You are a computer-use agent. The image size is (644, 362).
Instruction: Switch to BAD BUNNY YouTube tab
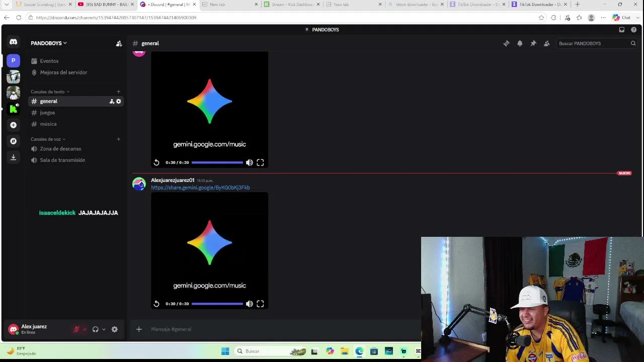pos(105,5)
